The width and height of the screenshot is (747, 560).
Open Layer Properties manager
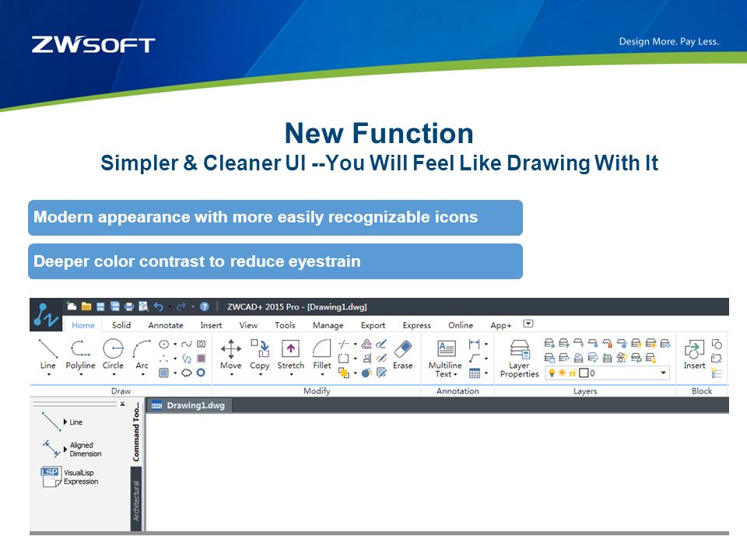pos(519,357)
